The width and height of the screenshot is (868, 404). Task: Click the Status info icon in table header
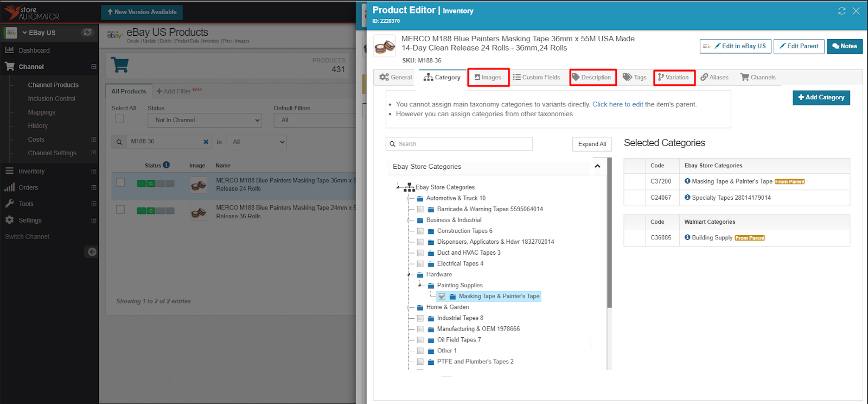pyautogui.click(x=167, y=165)
